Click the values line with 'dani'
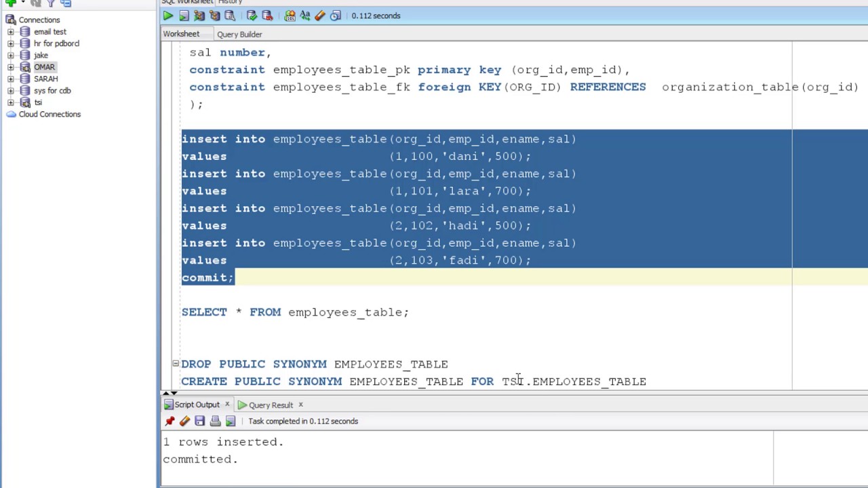The width and height of the screenshot is (868, 488). (356, 156)
